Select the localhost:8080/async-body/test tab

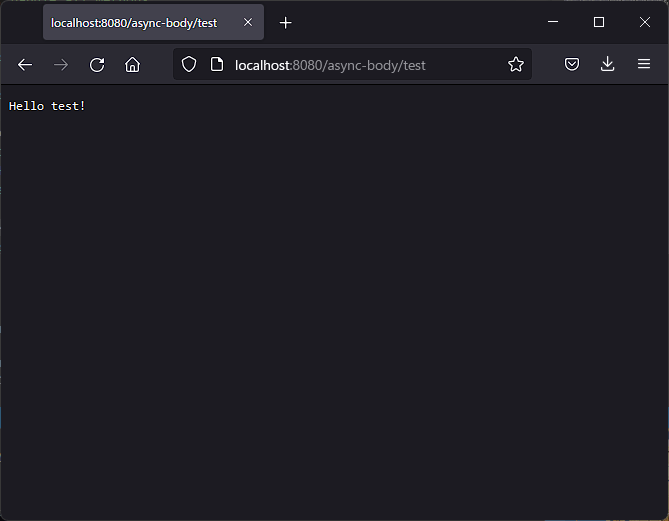coord(153,22)
